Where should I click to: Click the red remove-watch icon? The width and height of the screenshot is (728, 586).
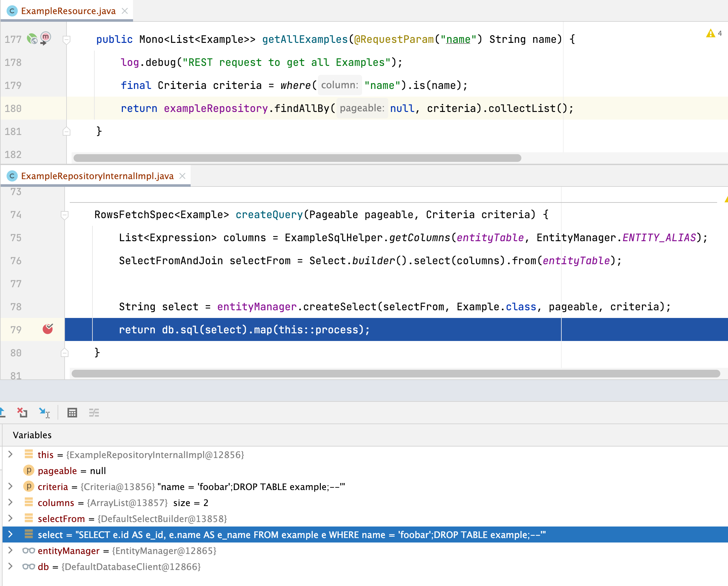22,413
